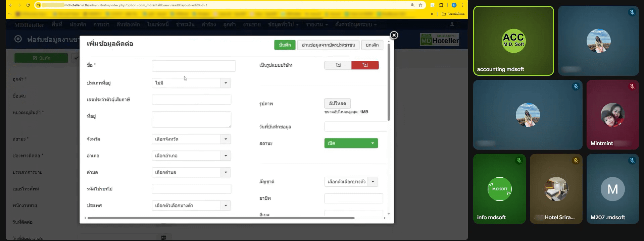Click the browser back arrow
This screenshot has width=644, height=241.
point(11,5)
